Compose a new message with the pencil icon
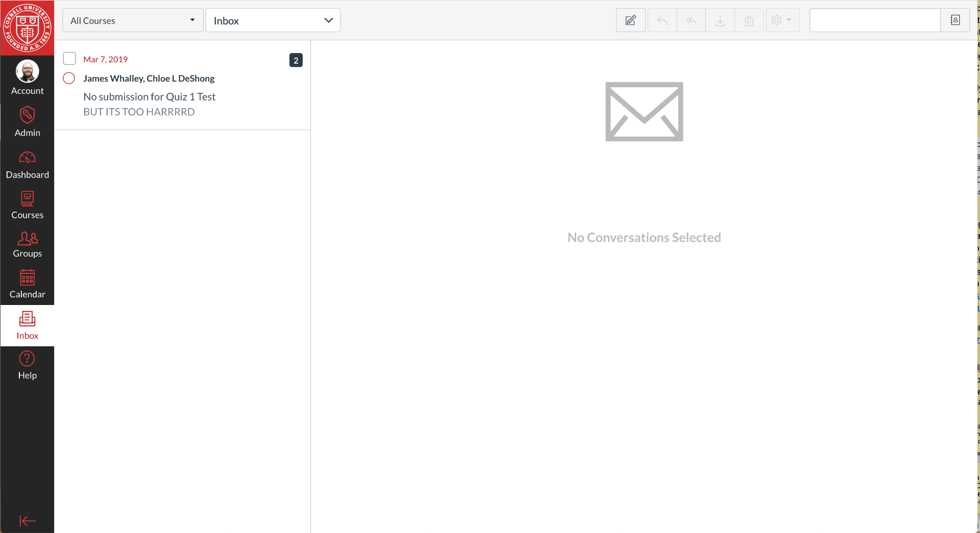980x533 pixels. pyautogui.click(x=630, y=20)
